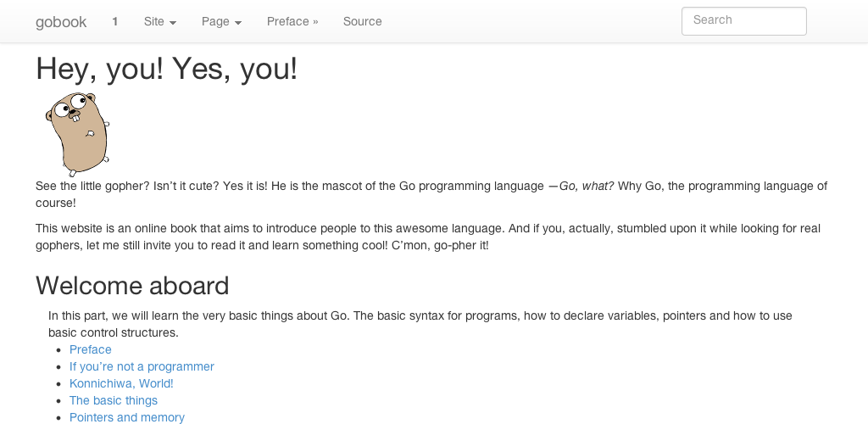Click the italic "Go, what?" text

(x=586, y=186)
